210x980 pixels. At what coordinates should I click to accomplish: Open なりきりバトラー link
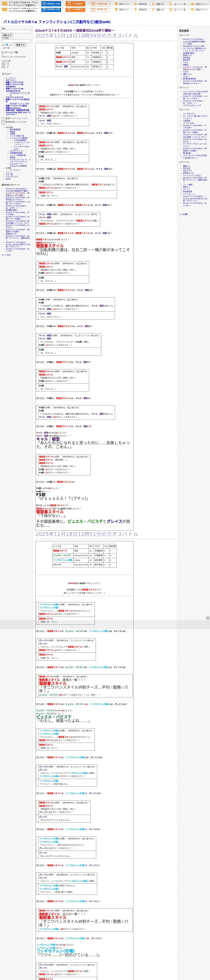tap(17, 151)
